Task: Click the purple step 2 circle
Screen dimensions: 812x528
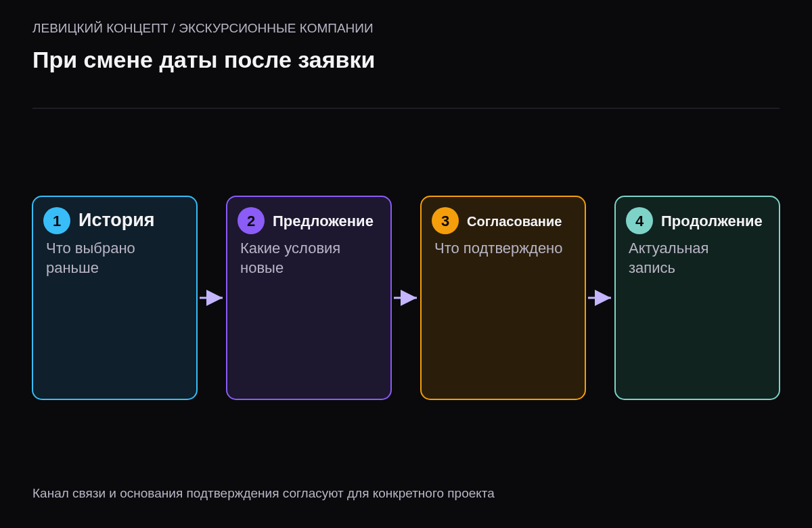Action: (251, 221)
